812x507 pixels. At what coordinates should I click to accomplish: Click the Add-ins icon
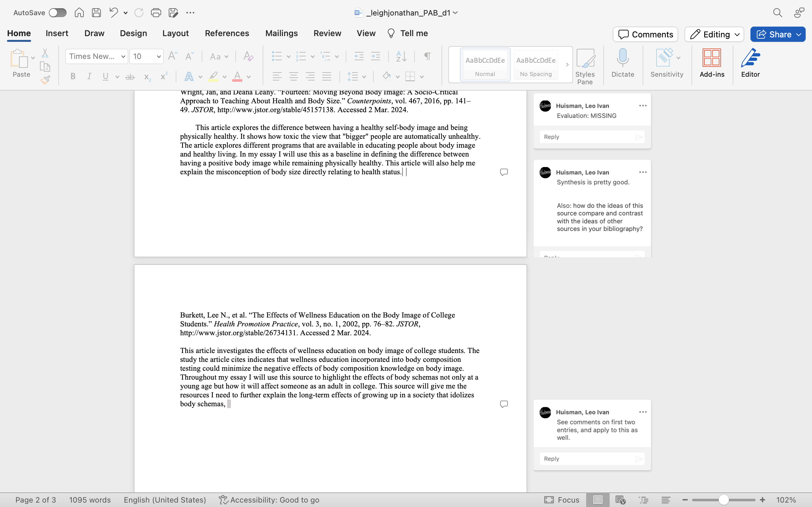[712, 63]
